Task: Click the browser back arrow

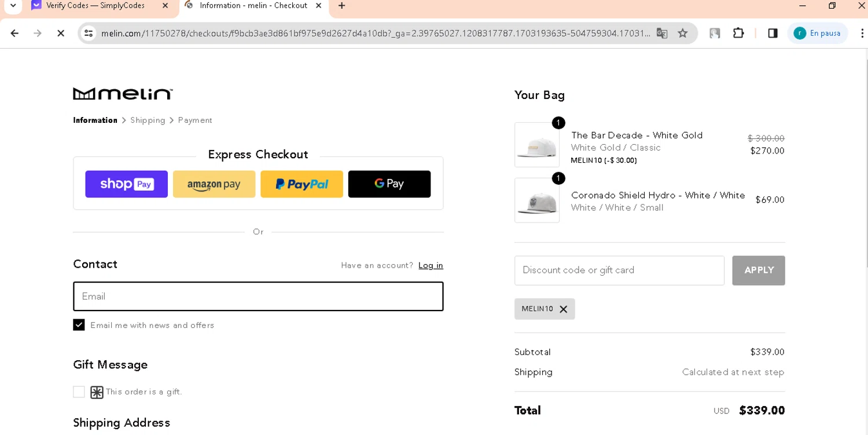Action: click(x=15, y=34)
